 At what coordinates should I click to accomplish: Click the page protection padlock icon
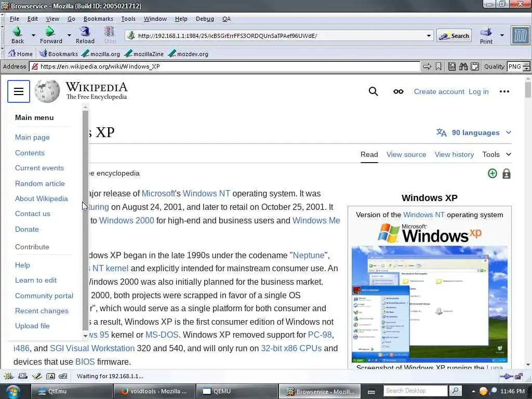point(506,174)
